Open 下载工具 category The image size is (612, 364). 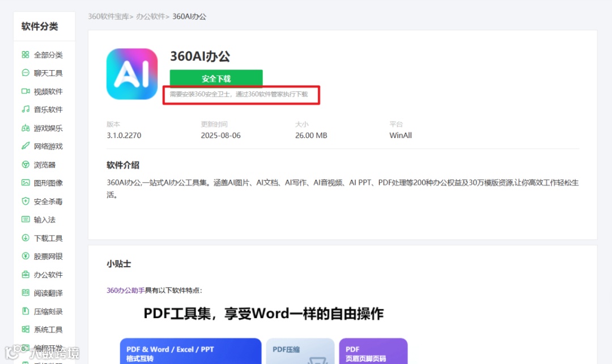point(48,238)
